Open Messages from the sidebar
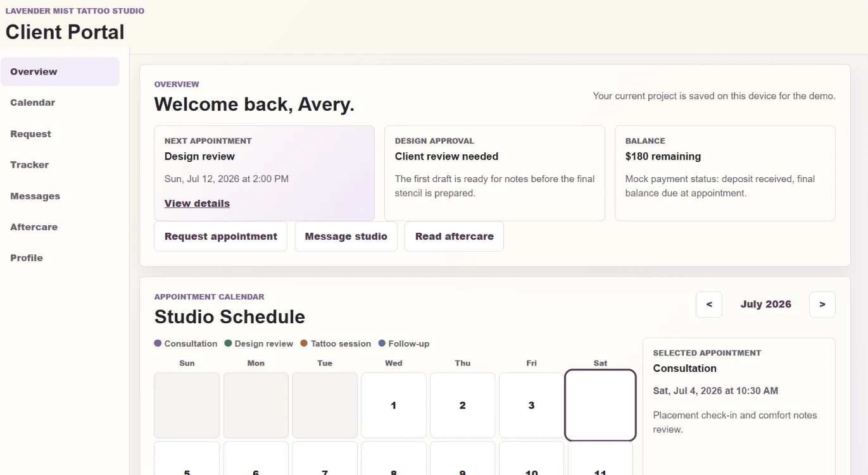 pyautogui.click(x=60, y=196)
